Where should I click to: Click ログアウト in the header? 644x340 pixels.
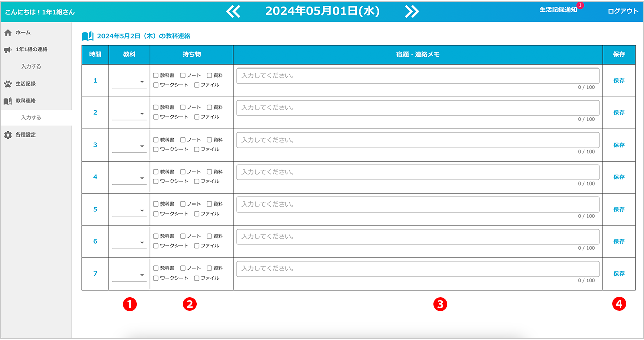click(x=623, y=11)
